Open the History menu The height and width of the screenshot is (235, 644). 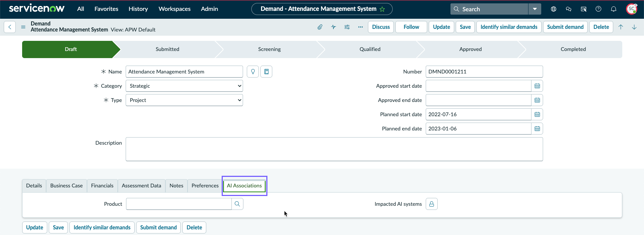(138, 9)
